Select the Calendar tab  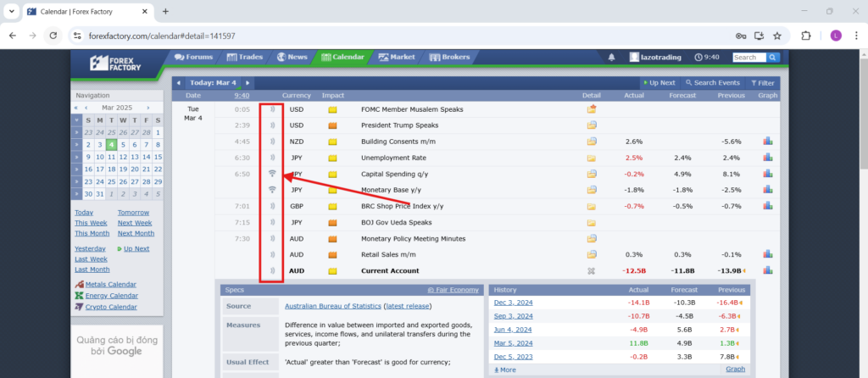coord(342,57)
